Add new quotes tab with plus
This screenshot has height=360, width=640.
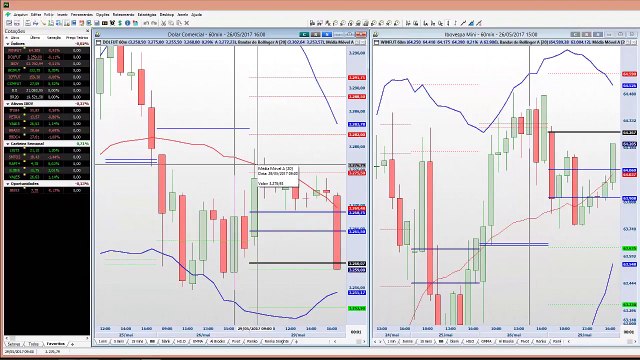pyautogui.click(x=73, y=344)
